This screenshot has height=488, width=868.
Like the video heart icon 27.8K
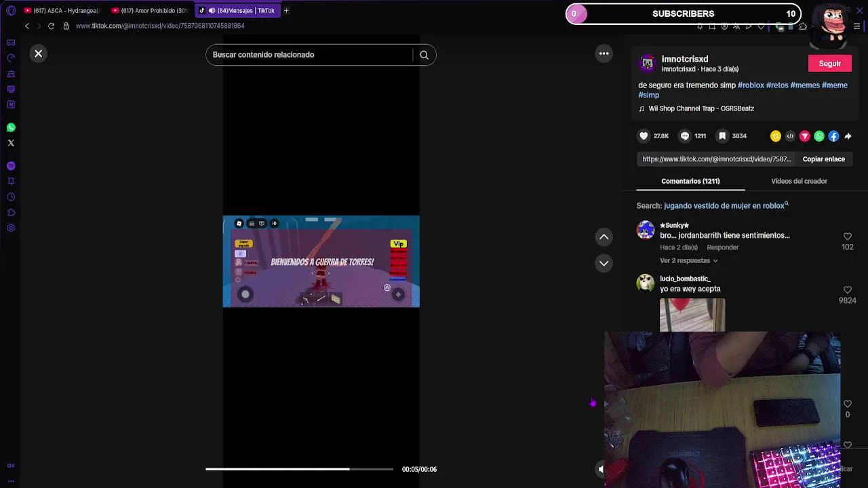point(644,136)
